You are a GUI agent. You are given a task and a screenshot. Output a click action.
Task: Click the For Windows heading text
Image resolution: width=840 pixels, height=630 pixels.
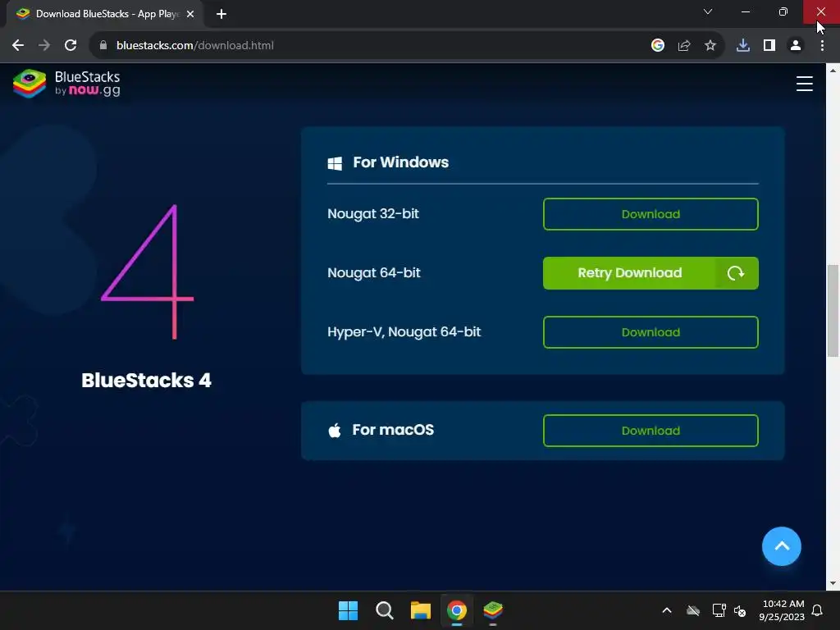[400, 162]
